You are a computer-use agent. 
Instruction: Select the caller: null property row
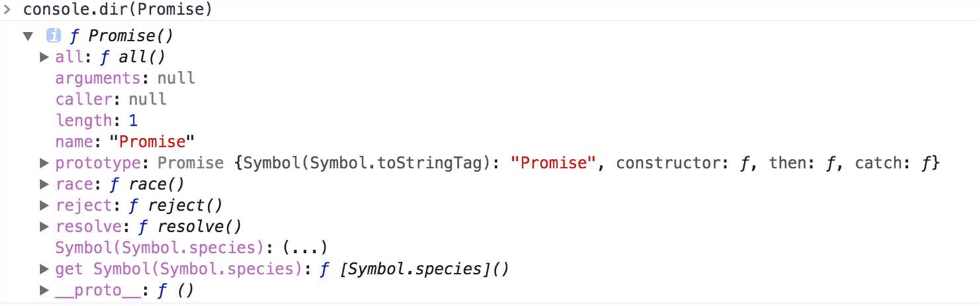[x=111, y=99]
